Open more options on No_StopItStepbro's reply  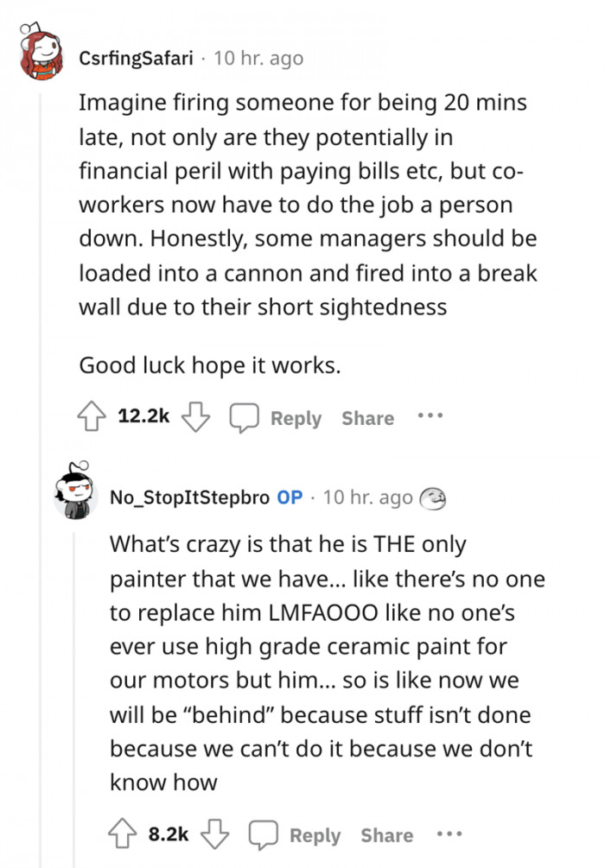449,833
